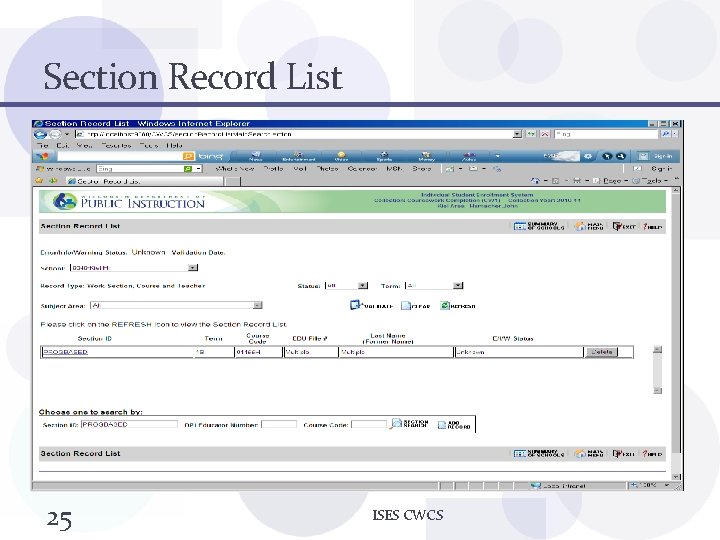Click into the DPI Educator Number field
The image size is (720, 540).
pyautogui.click(x=279, y=424)
